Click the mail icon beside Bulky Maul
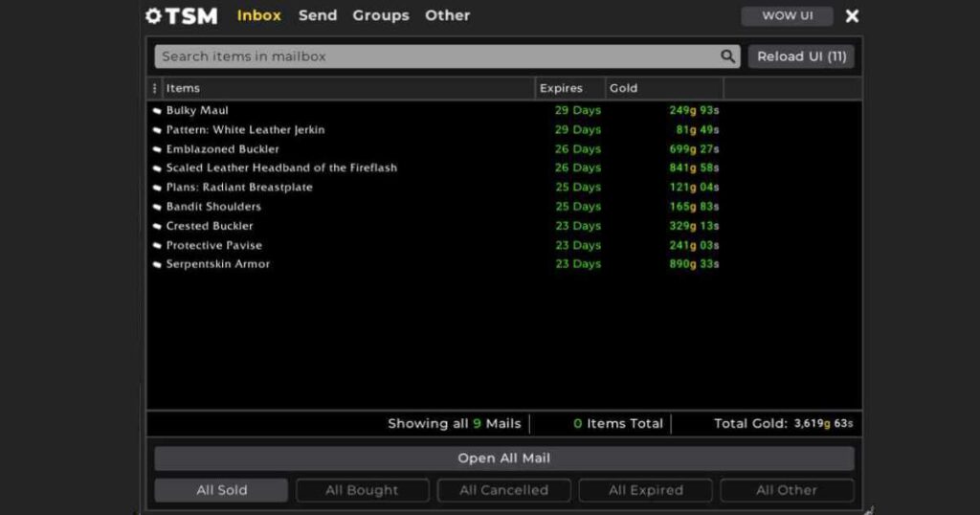The height and width of the screenshot is (515, 980). [x=157, y=111]
